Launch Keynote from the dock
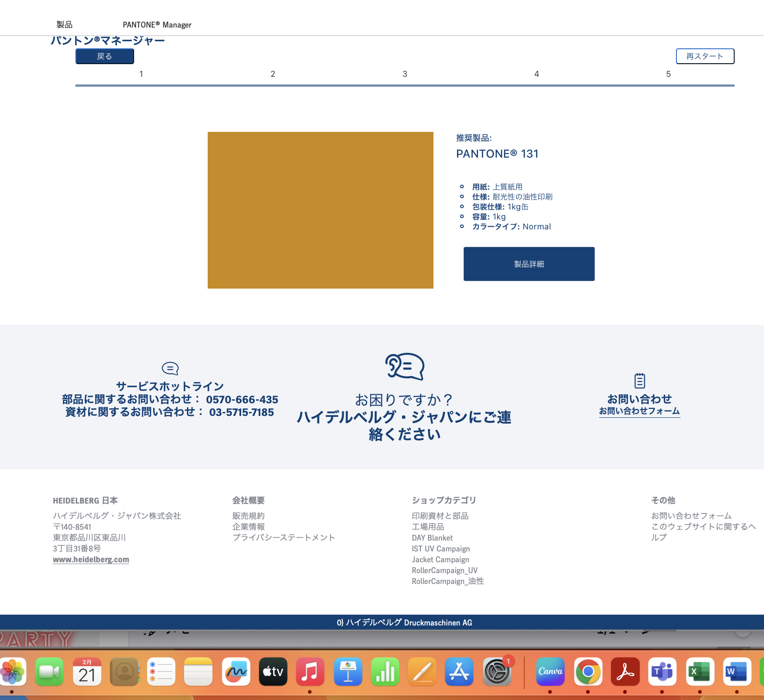Screen dimensions: 764x700 point(348,672)
